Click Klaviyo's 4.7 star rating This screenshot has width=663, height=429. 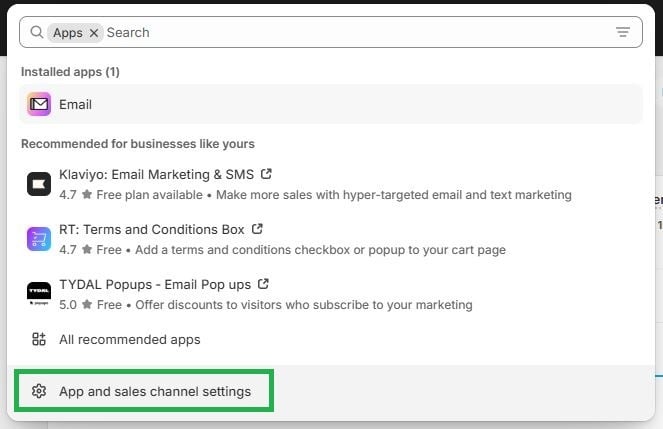point(75,195)
